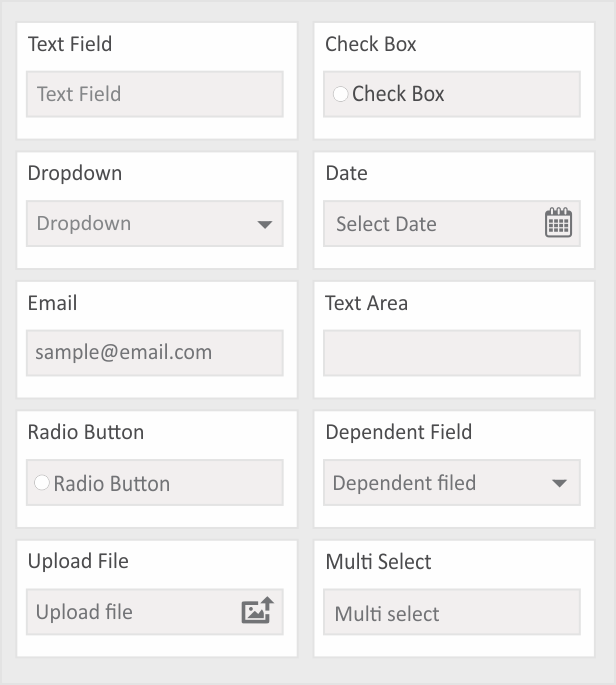Click the calendar icon in the Date field
The image size is (616, 685).
pyautogui.click(x=558, y=223)
